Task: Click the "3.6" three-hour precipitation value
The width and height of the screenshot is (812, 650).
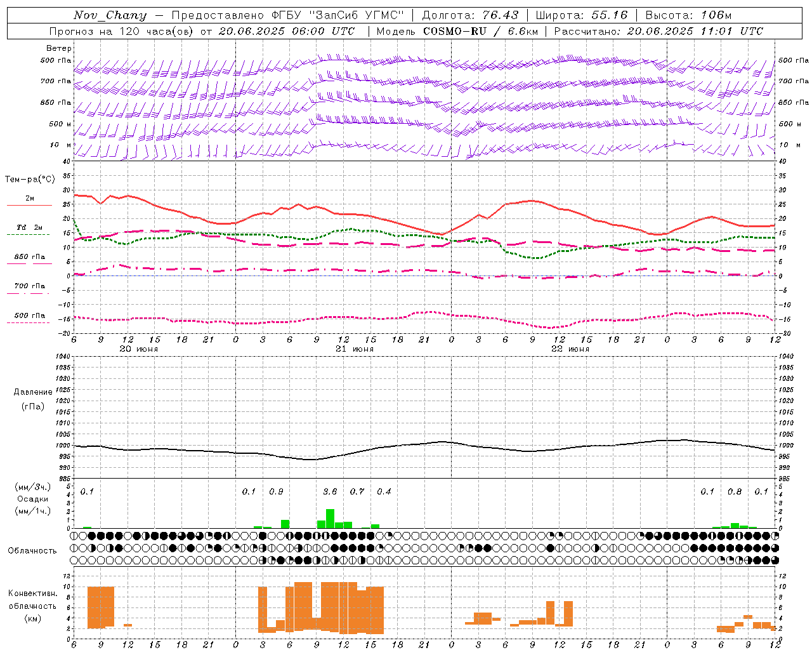Action: tap(330, 491)
